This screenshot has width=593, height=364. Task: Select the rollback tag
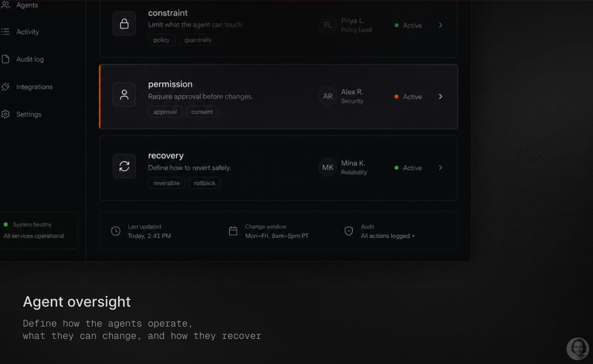click(x=205, y=183)
